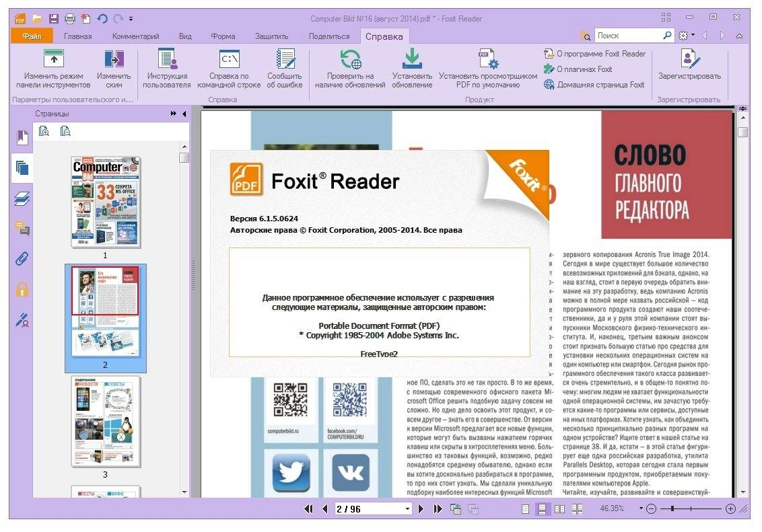Open the Layers panel in the sidebar
The height and width of the screenshot is (532, 762).
point(22,198)
